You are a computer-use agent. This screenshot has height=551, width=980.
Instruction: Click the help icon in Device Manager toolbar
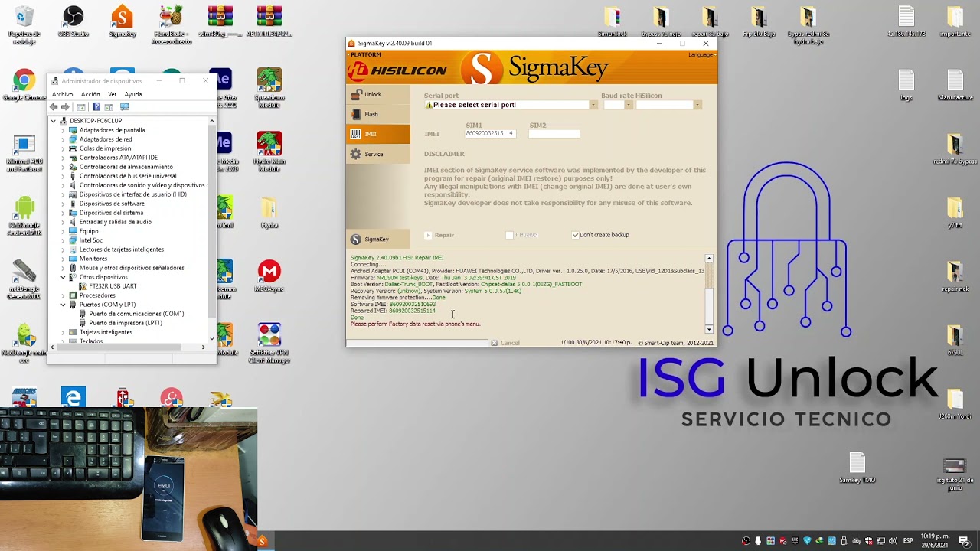[x=96, y=107]
